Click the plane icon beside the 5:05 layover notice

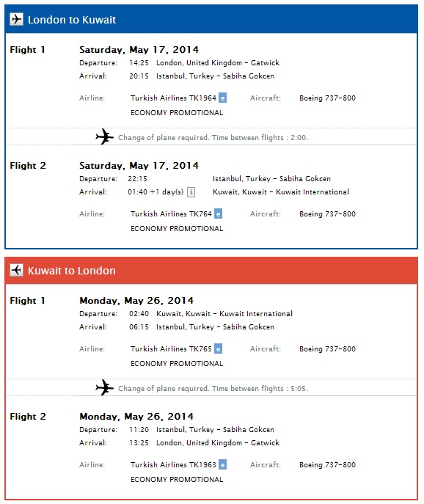(105, 387)
